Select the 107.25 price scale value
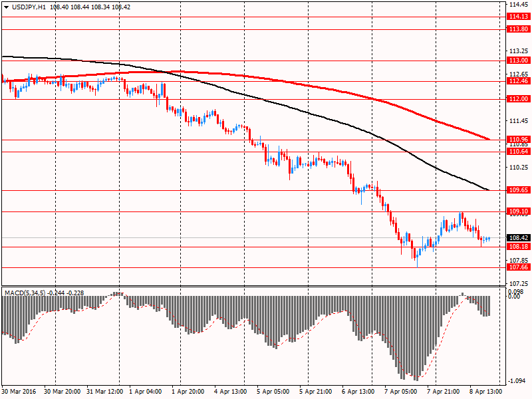 tap(519, 284)
